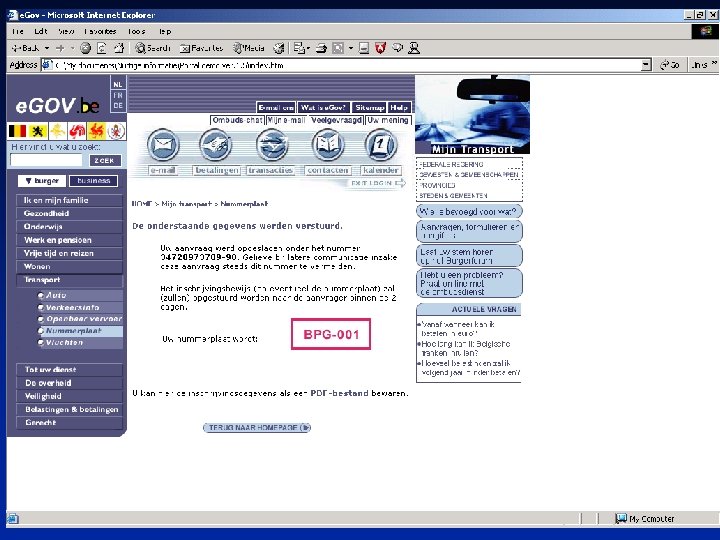
Task: Open Onderwijs section
Action: pyautogui.click(x=69, y=227)
